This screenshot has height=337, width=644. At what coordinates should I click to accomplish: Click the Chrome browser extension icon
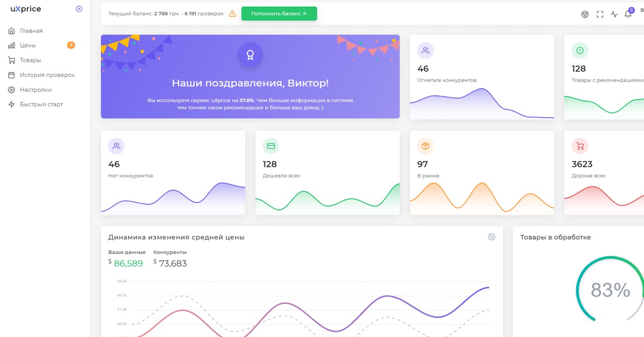pyautogui.click(x=585, y=14)
